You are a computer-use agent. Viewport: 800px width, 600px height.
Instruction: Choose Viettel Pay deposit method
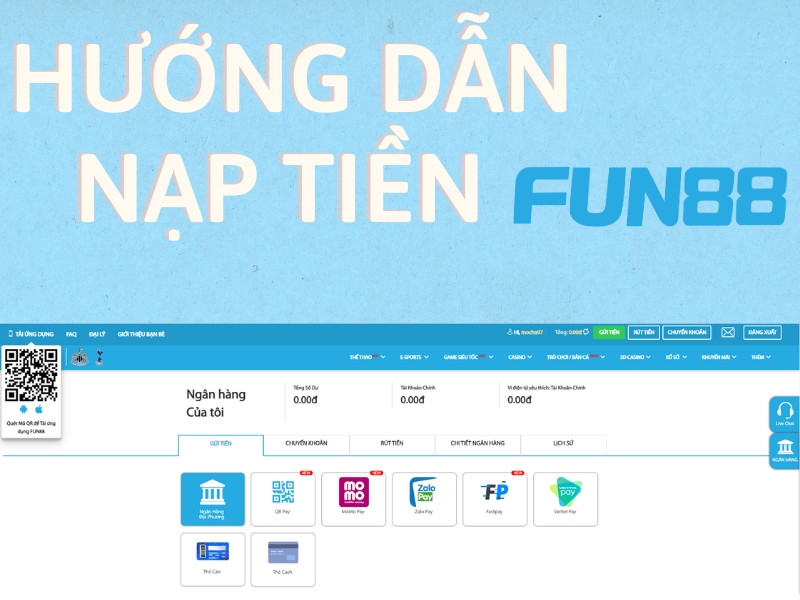pyautogui.click(x=565, y=499)
